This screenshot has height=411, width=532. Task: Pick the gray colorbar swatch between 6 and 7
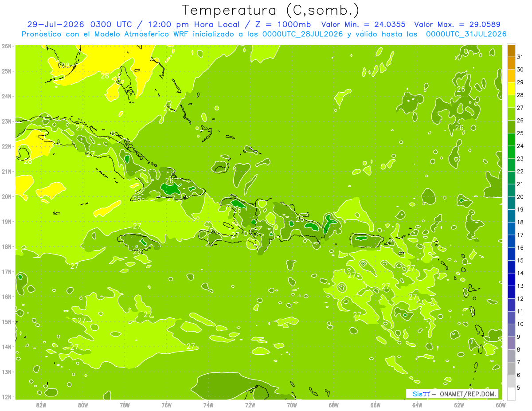pyautogui.click(x=511, y=369)
